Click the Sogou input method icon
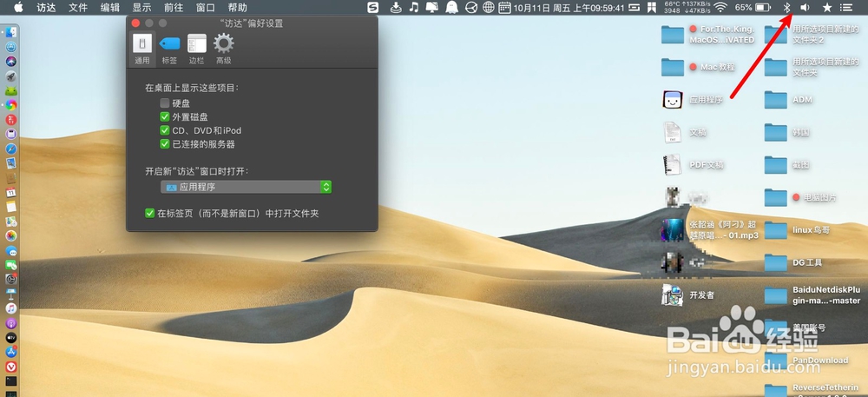868x397 pixels. [x=373, y=8]
